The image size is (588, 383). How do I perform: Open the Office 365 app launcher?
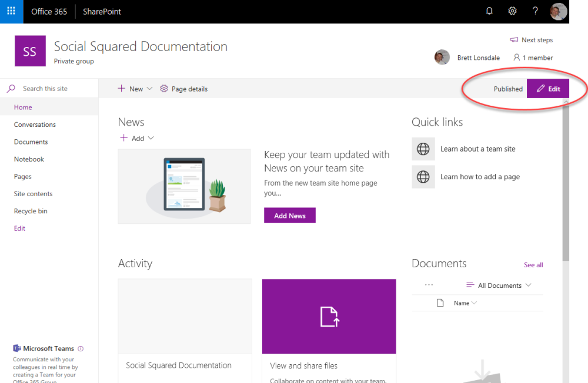(x=11, y=11)
